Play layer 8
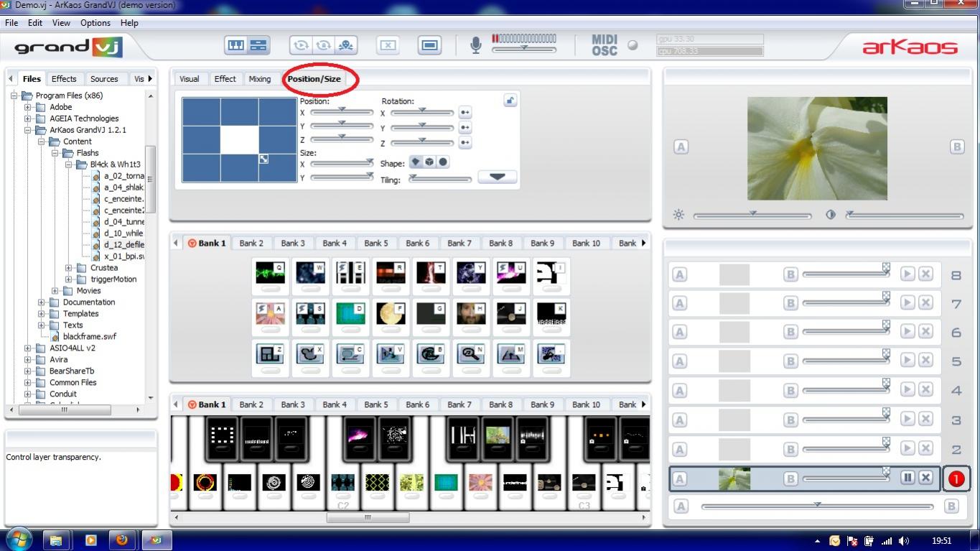 pyautogui.click(x=907, y=274)
